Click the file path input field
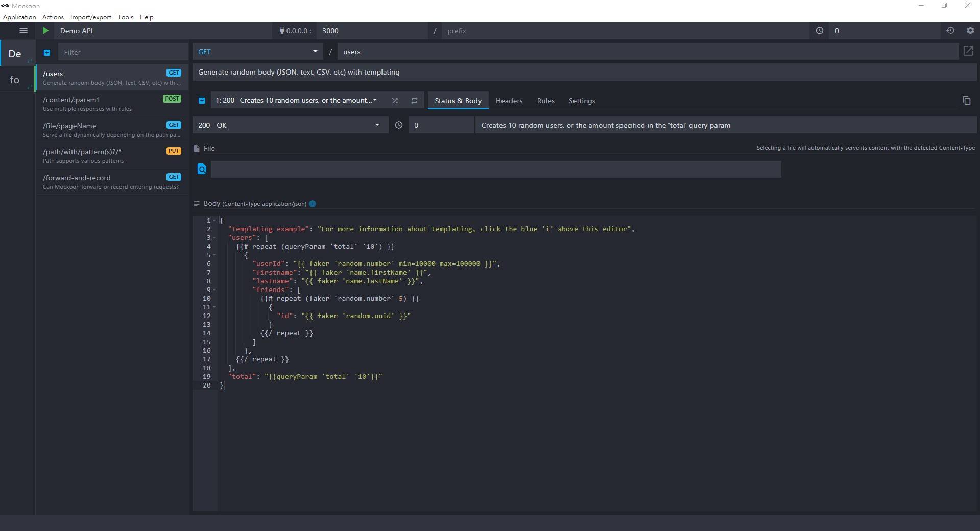Viewport: 980px width, 531px height. 496,169
